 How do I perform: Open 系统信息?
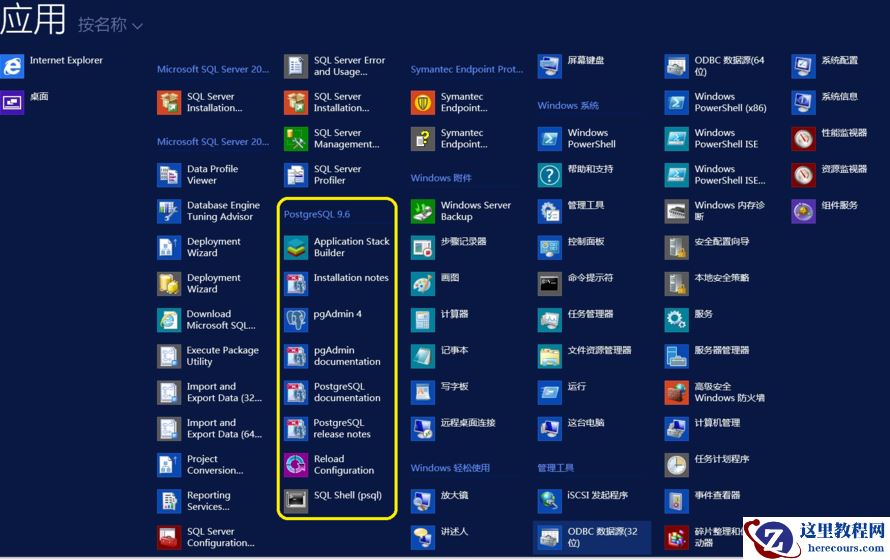click(x=825, y=103)
